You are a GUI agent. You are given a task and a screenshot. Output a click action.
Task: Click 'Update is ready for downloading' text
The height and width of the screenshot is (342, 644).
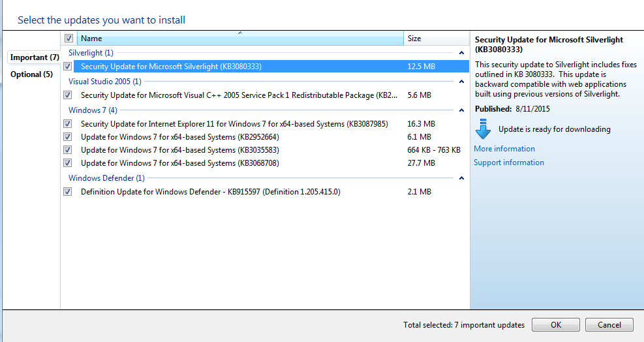coord(555,129)
